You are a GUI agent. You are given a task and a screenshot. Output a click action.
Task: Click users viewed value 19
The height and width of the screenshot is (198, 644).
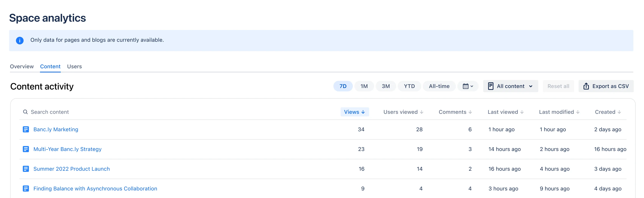coord(420,149)
